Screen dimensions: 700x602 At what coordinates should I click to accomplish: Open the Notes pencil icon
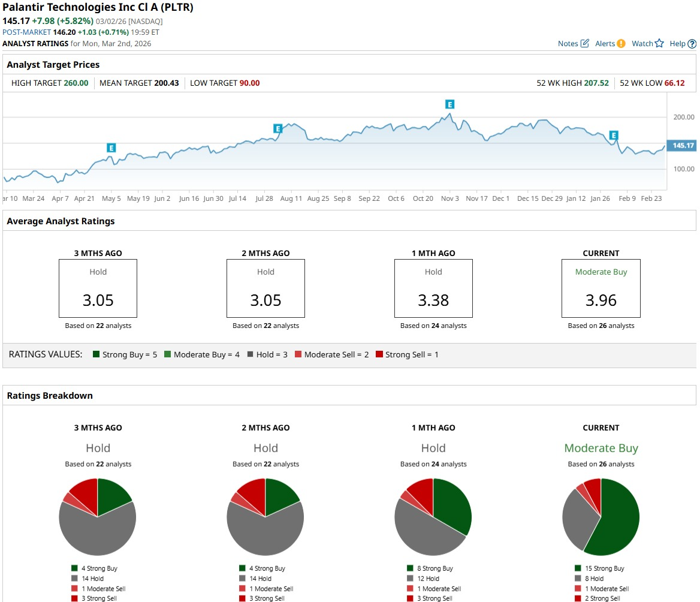[584, 43]
